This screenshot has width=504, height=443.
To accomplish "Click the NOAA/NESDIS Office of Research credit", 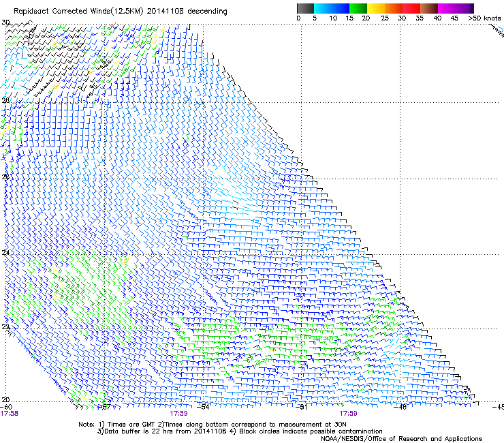I will coord(401,439).
